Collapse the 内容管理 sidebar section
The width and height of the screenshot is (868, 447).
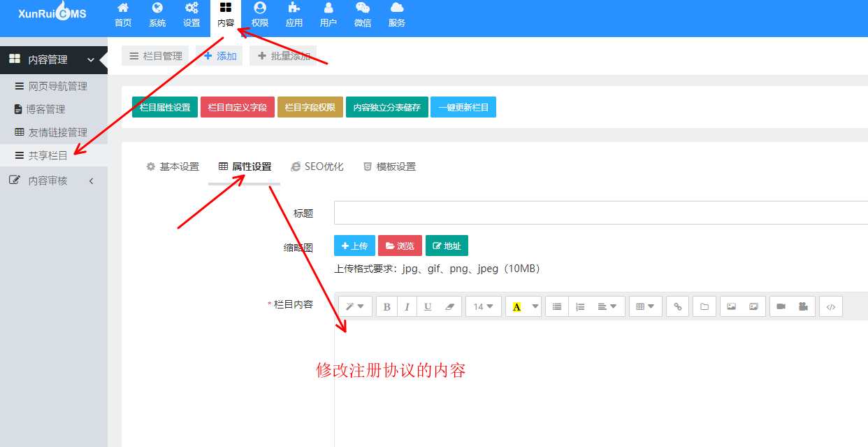pyautogui.click(x=90, y=59)
